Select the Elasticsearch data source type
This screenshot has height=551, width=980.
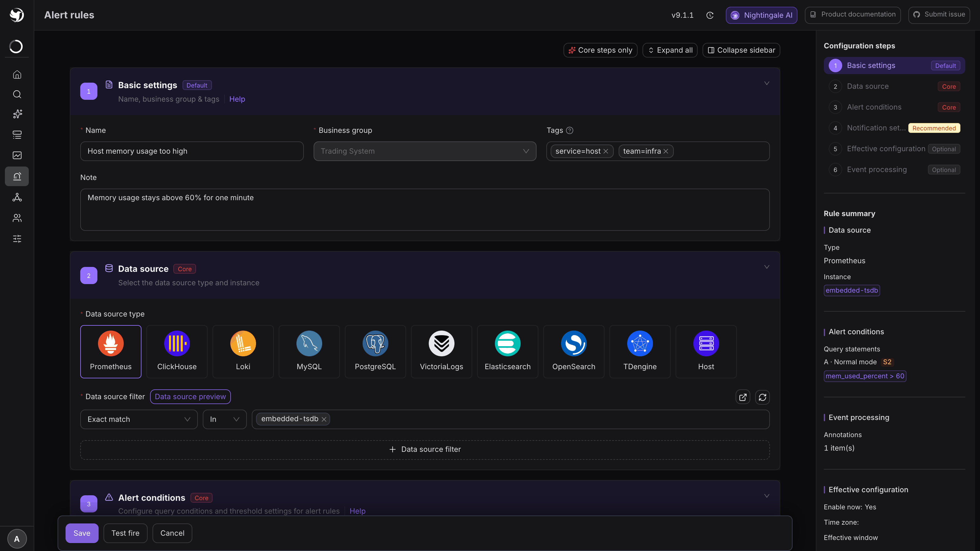click(x=507, y=351)
